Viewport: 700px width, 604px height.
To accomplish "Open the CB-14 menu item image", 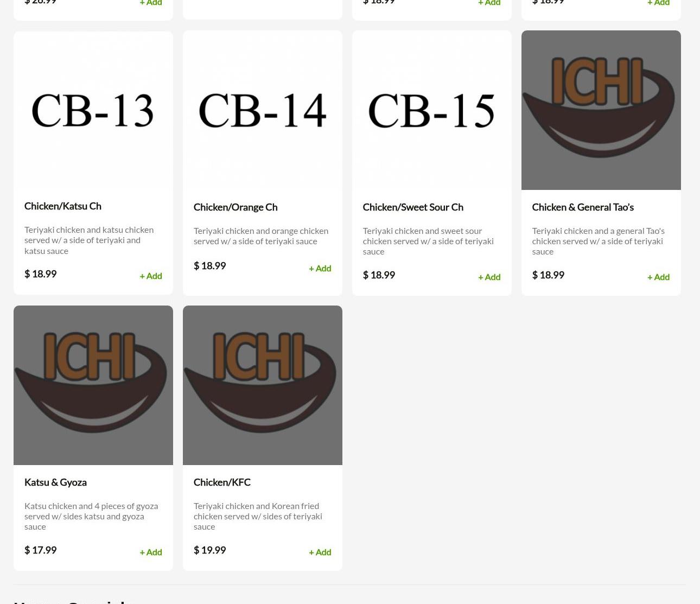I will coord(263,110).
